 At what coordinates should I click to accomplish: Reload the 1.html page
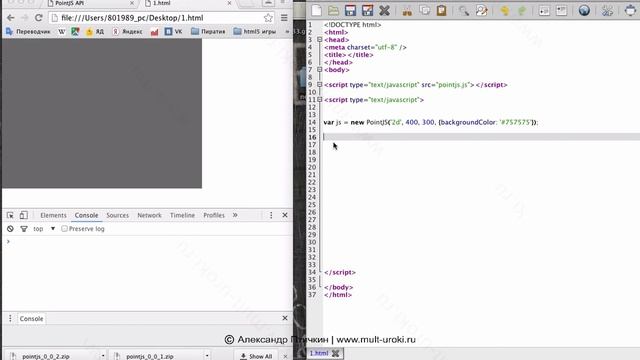38,18
